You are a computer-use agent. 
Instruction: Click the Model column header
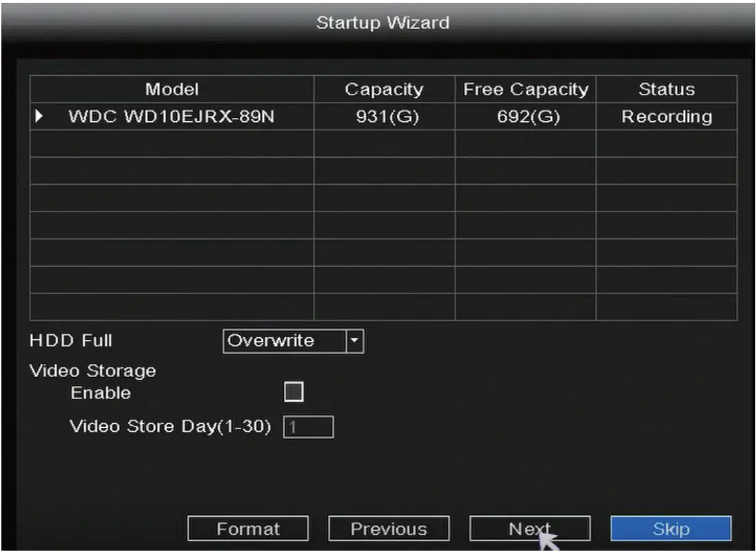172,89
